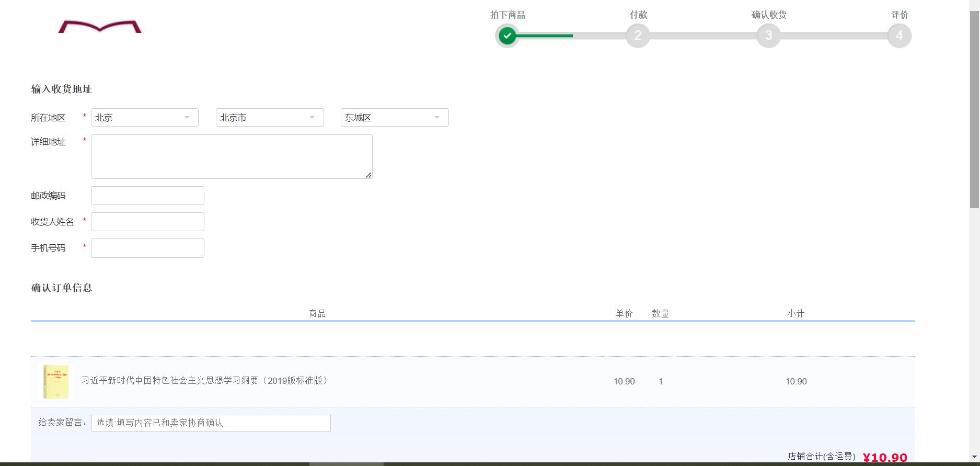
Task: Click the 详细地址 label
Action: [48, 142]
